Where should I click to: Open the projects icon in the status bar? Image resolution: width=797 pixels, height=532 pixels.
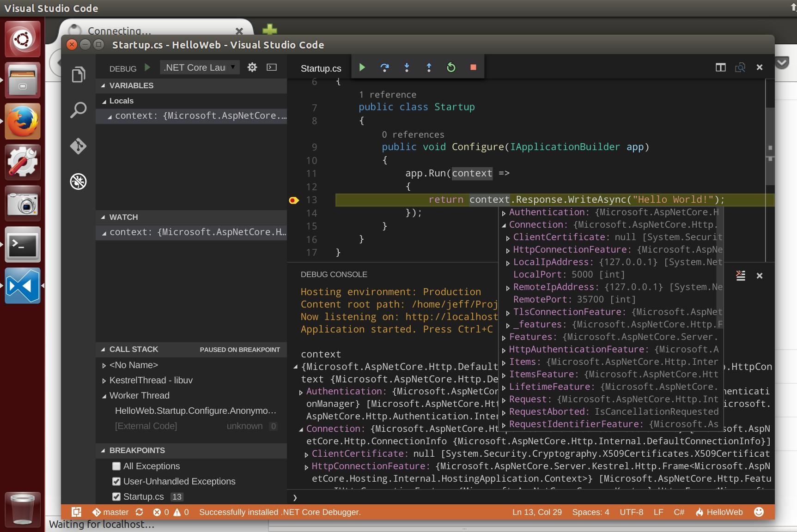click(x=77, y=512)
